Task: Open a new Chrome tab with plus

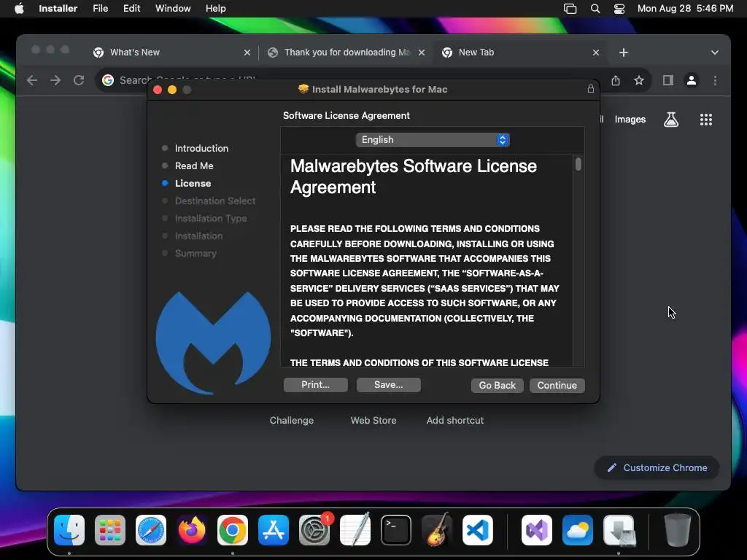Action: (624, 52)
